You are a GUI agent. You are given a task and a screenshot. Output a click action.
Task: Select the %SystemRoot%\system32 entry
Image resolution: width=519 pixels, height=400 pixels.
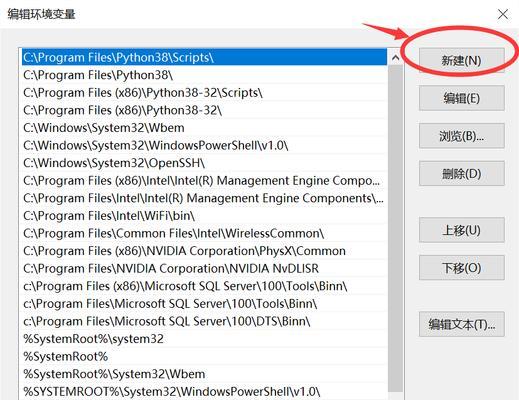204,339
